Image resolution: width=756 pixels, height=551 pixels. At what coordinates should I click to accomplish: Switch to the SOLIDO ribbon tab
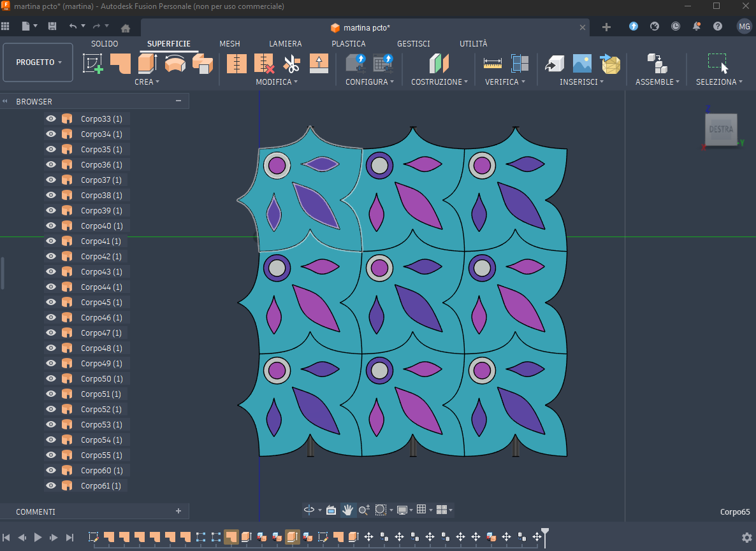(x=104, y=43)
